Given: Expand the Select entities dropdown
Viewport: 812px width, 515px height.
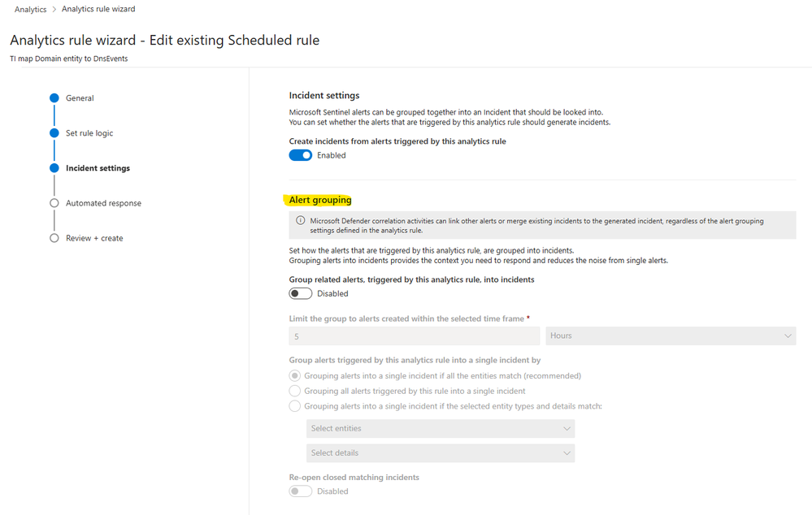Looking at the screenshot, I should coord(441,428).
